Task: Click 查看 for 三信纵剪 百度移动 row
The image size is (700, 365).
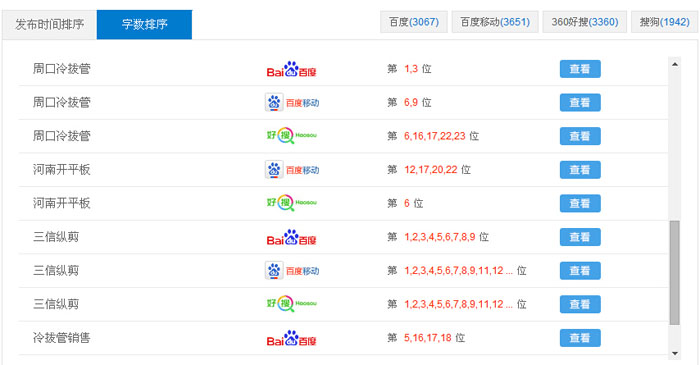Action: click(580, 271)
